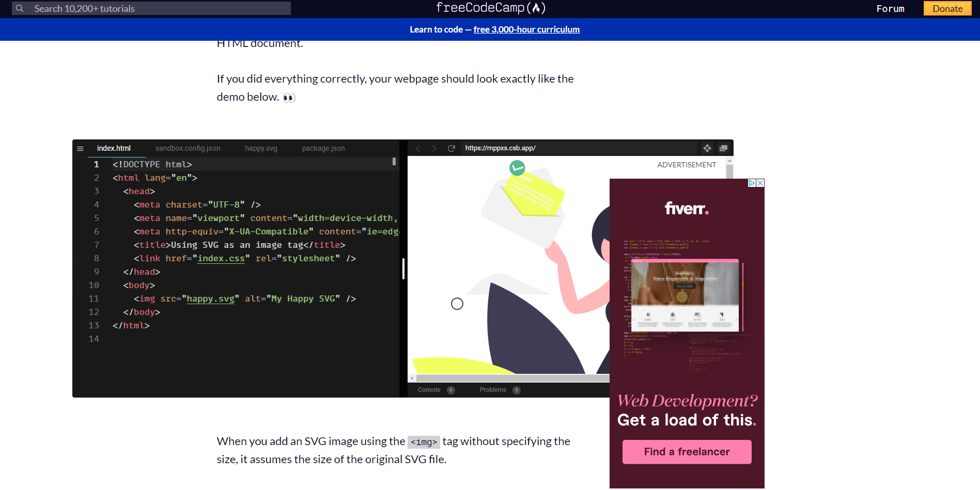
Task: Click the search magnifier icon
Action: (x=19, y=8)
